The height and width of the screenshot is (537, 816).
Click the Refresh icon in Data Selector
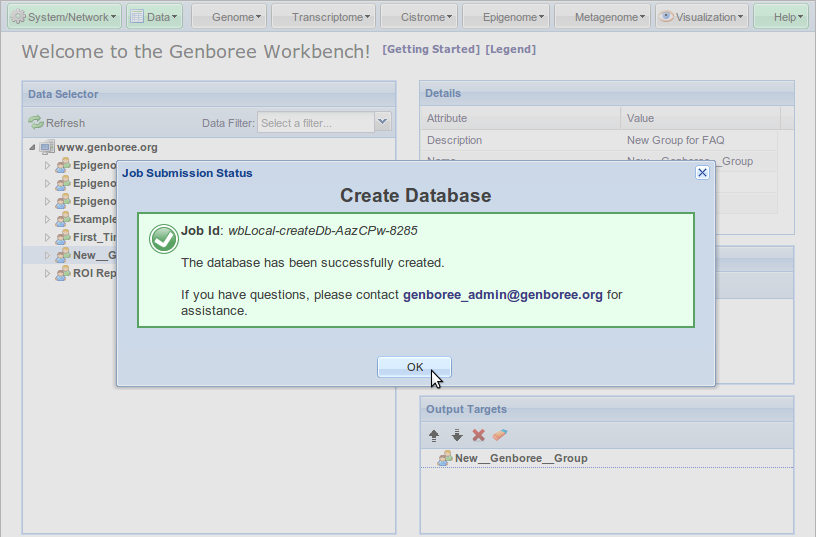click(36, 123)
